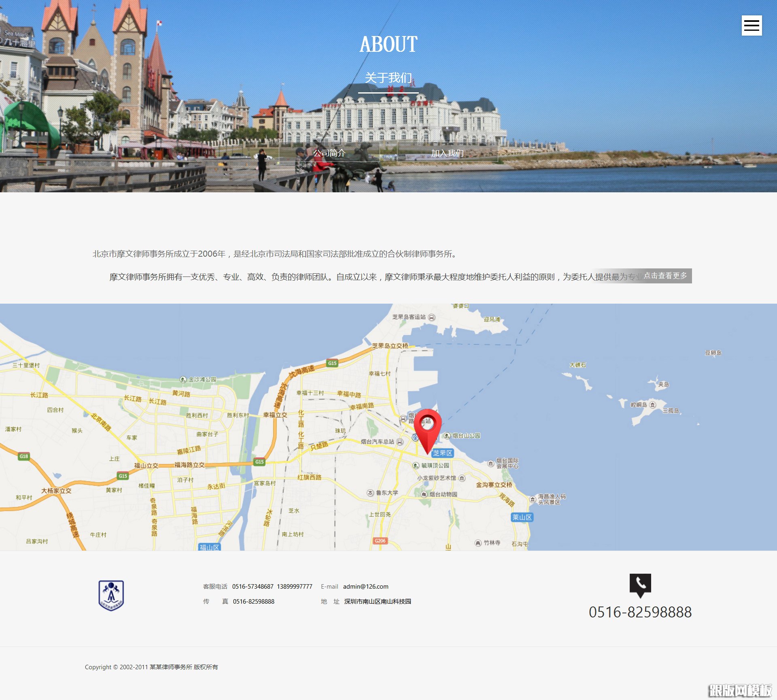This screenshot has width=777, height=700.
Task: Click the 关于我们 heading in banner
Action: click(x=388, y=77)
